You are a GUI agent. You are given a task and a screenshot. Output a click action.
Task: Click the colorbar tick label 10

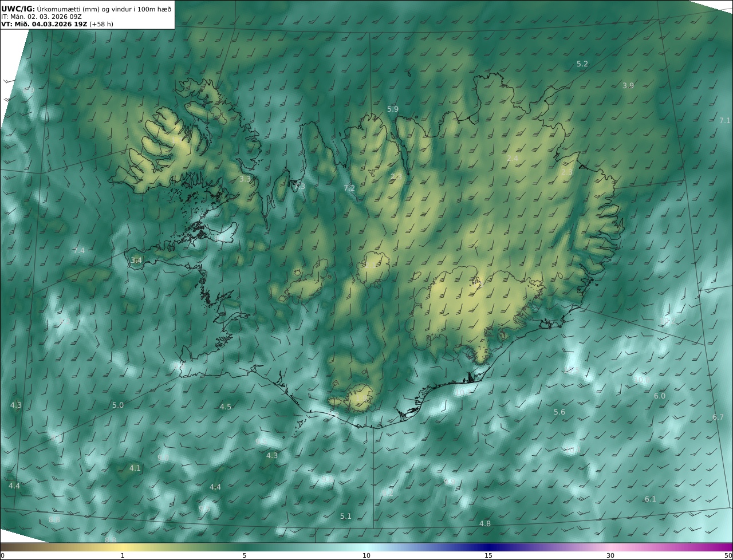(366, 555)
